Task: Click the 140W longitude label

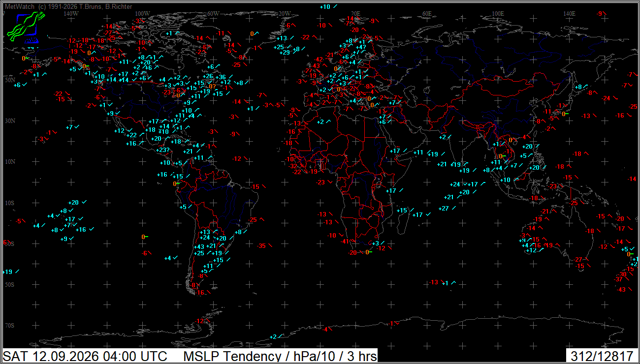Action: (71, 14)
